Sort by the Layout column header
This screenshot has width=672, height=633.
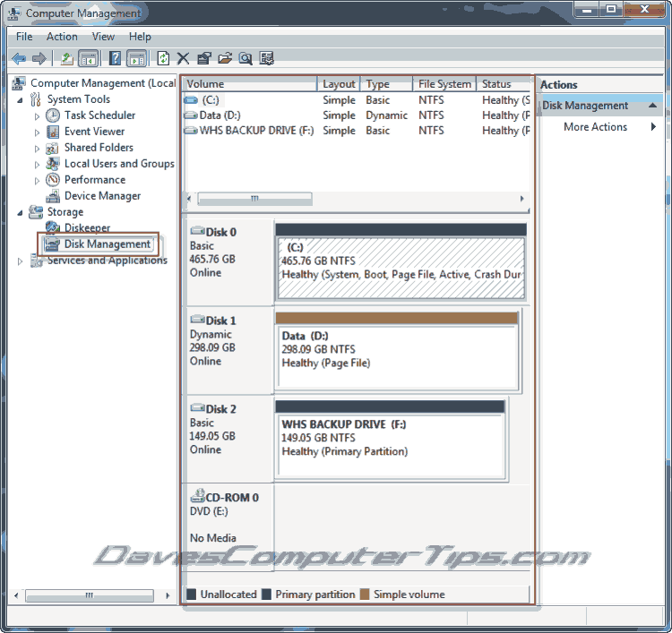click(x=339, y=84)
